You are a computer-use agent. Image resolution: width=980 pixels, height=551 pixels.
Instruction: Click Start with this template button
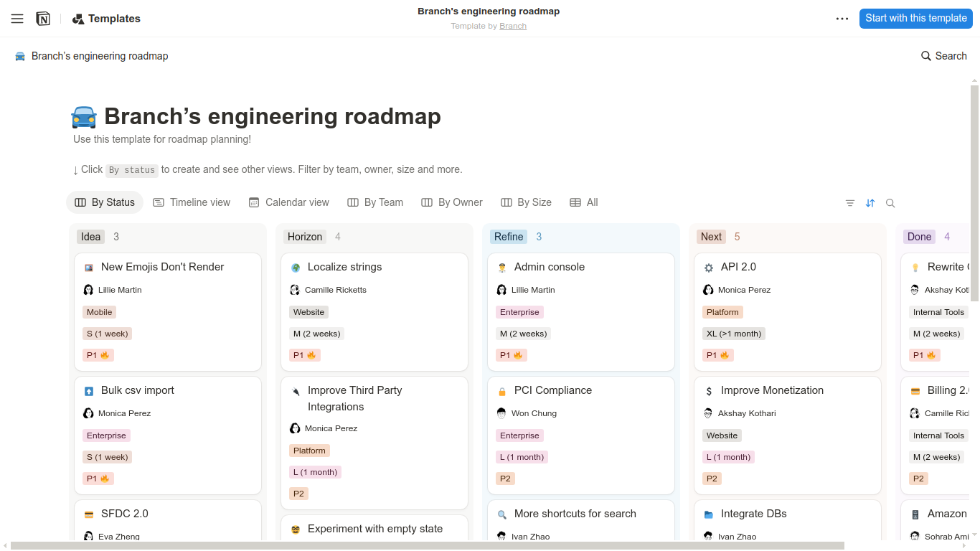pyautogui.click(x=916, y=19)
